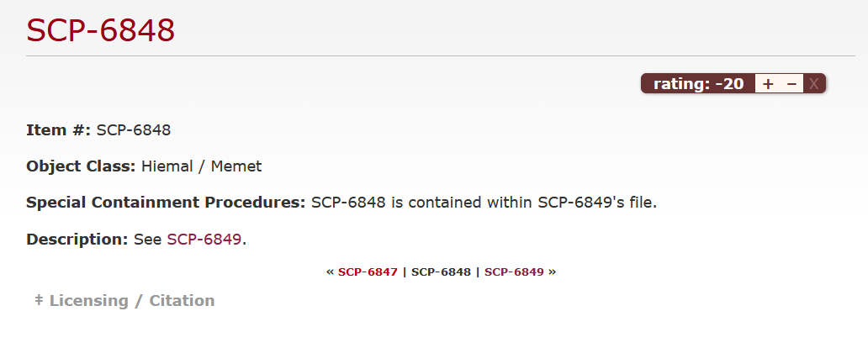Open the SCP-6849 link in the Description
Image resolution: width=868 pixels, height=348 pixels.
pos(204,239)
